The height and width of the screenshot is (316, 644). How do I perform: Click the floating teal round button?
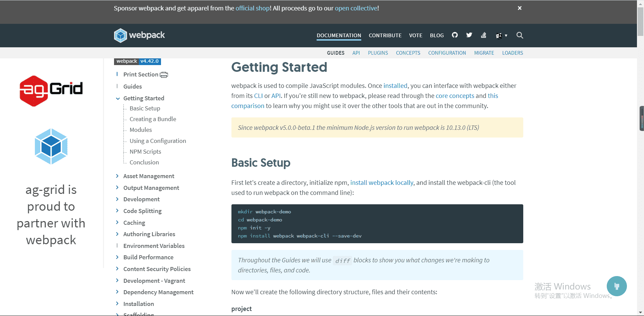click(616, 286)
